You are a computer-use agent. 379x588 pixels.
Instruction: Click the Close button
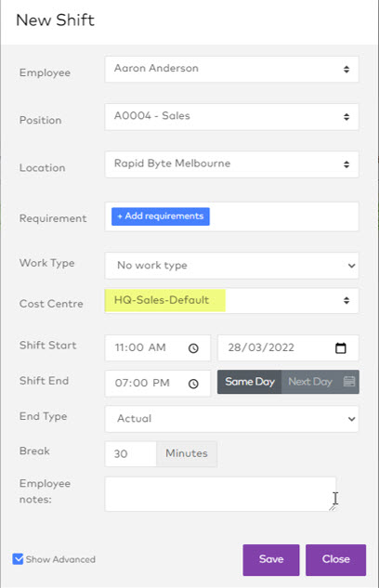pos(335,559)
